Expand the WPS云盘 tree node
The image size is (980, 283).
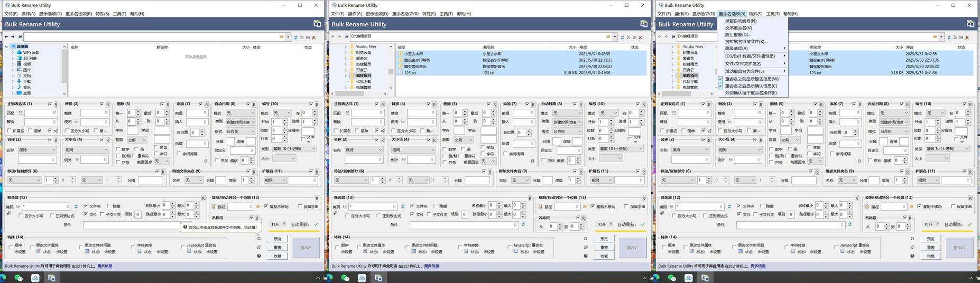pos(13,53)
